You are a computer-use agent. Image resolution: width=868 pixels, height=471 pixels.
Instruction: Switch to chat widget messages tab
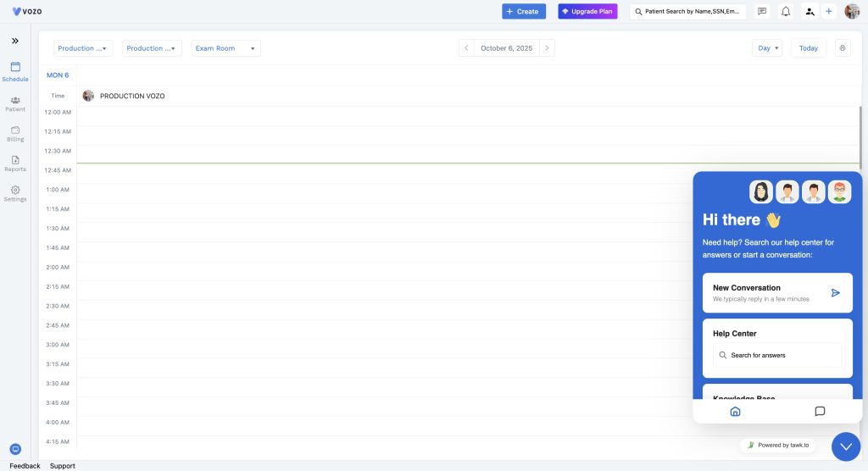click(820, 412)
